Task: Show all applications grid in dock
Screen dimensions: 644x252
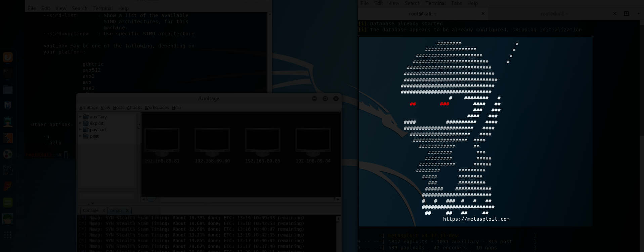Action: [8, 235]
